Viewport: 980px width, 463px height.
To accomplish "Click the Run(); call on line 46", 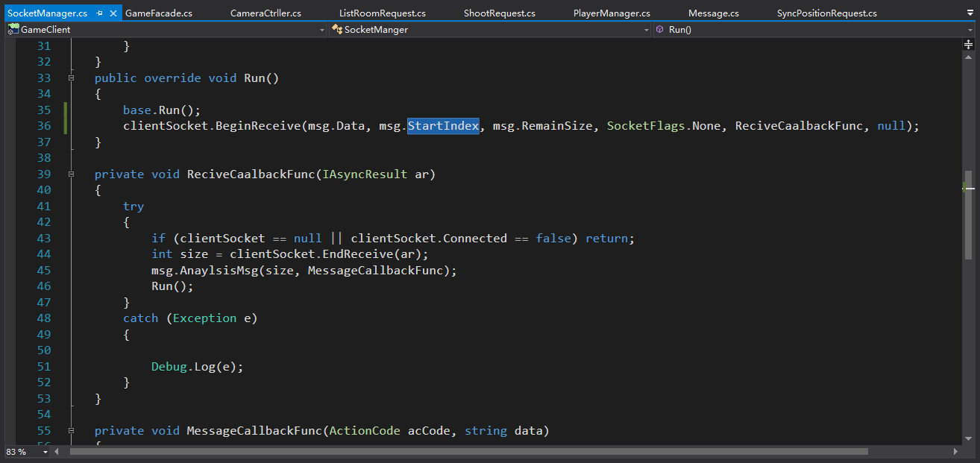I will click(172, 286).
